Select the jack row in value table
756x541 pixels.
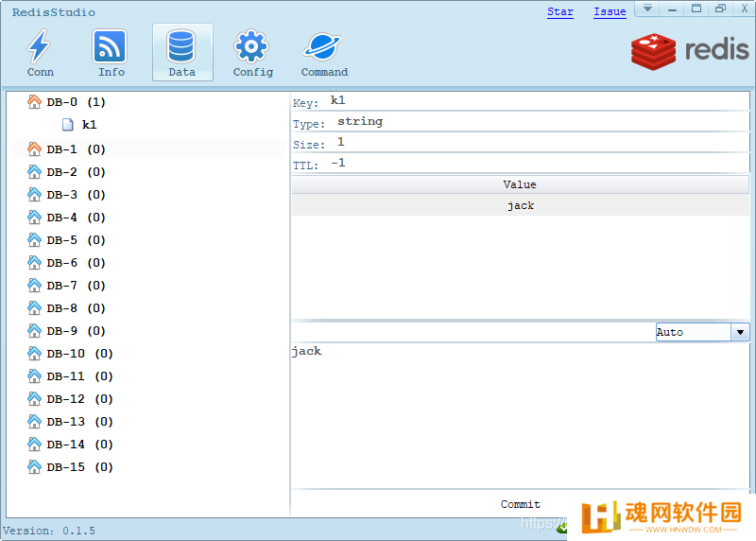click(521, 205)
